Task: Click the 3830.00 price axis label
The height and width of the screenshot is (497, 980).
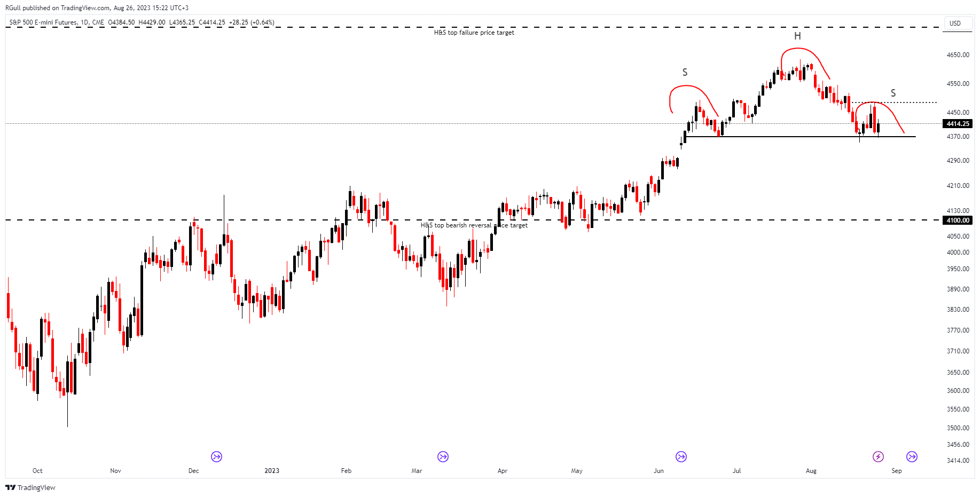Action: (958, 310)
